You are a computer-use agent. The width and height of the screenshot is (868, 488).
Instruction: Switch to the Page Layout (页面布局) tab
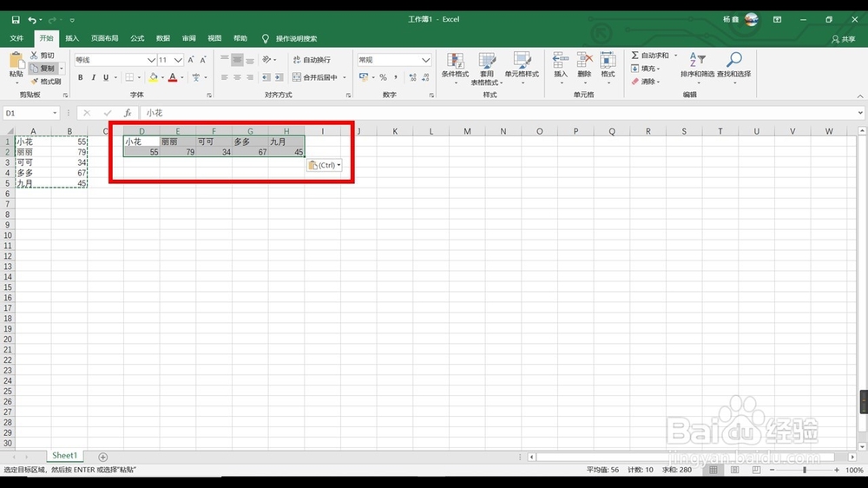[x=105, y=38]
